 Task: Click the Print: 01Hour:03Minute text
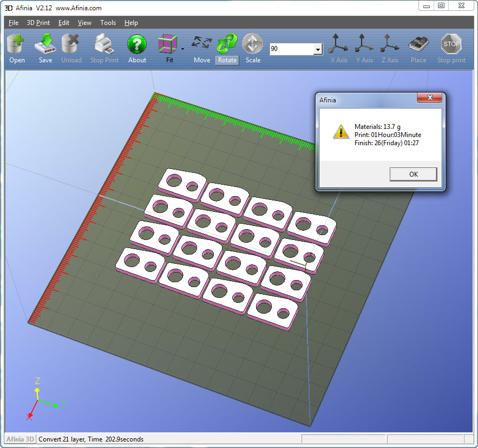tap(388, 135)
